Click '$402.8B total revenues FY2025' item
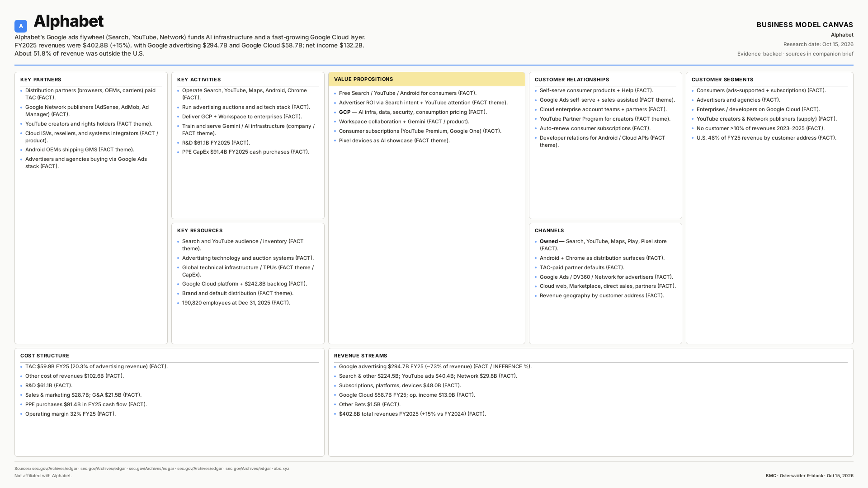The height and width of the screenshot is (488, 868). 412,414
